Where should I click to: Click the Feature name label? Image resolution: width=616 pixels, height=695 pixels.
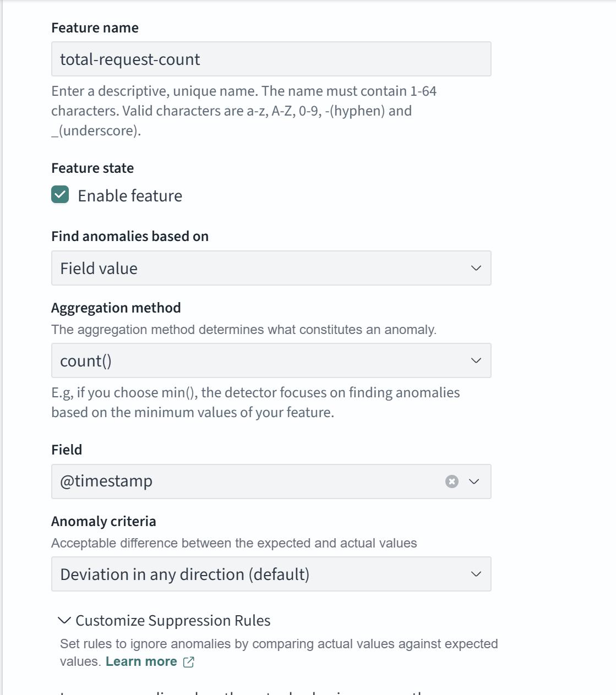tap(95, 28)
